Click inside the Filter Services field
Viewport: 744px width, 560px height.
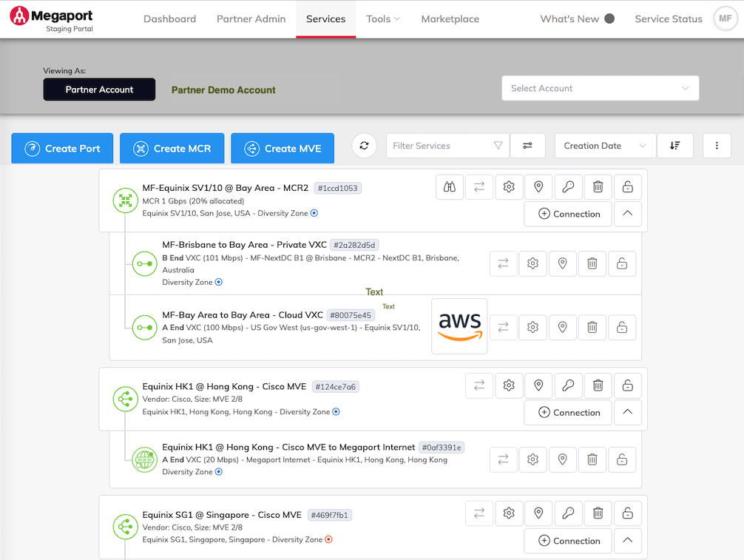point(436,146)
